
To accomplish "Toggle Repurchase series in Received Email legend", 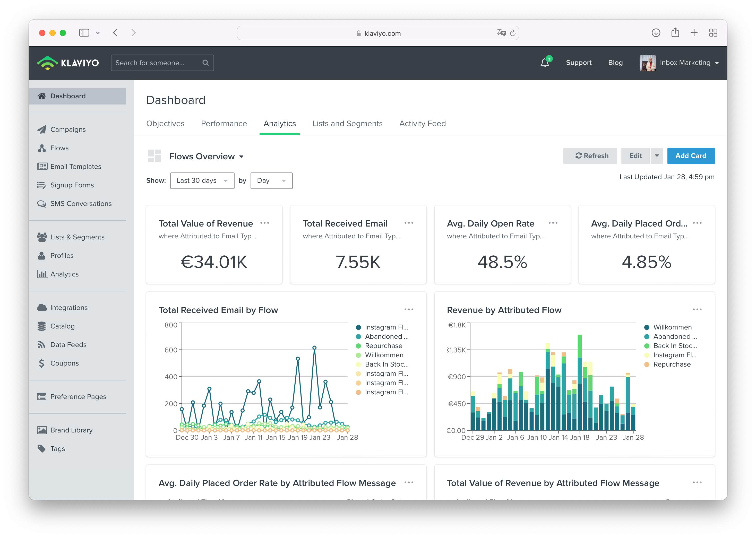I will coord(383,346).
